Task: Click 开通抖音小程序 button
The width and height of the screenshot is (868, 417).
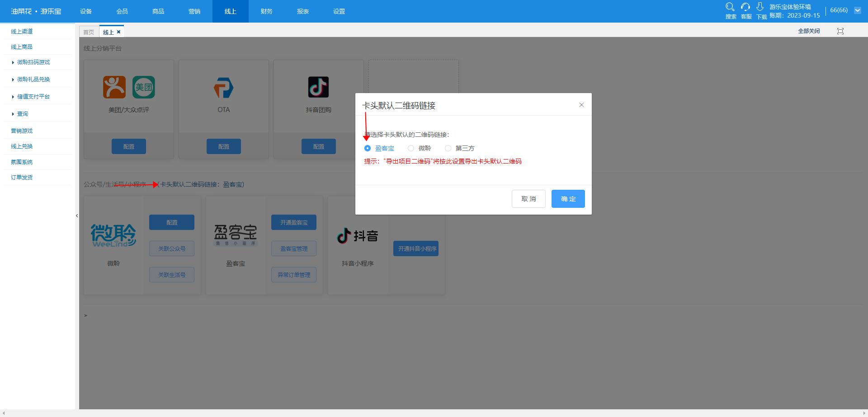Action: tap(416, 248)
